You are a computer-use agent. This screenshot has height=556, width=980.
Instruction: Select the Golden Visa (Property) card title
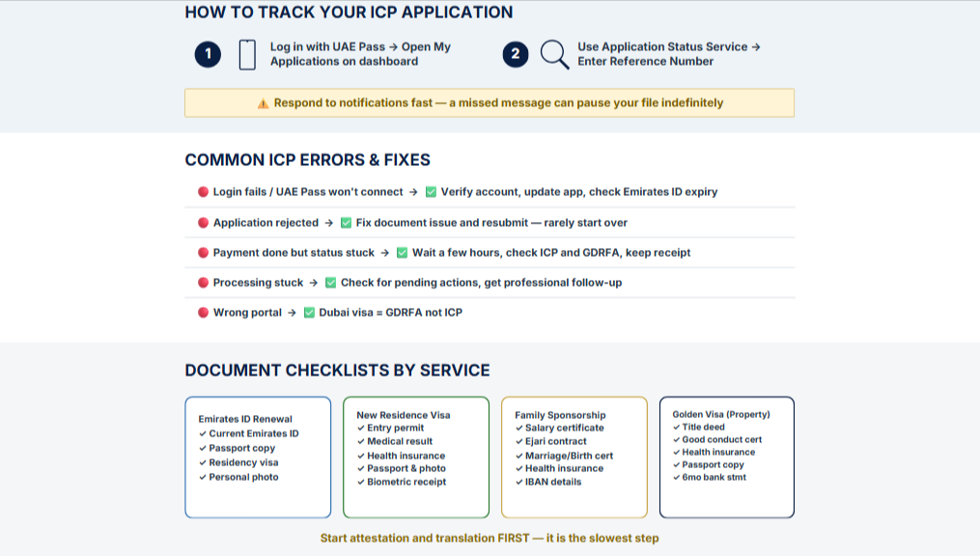pos(721,414)
